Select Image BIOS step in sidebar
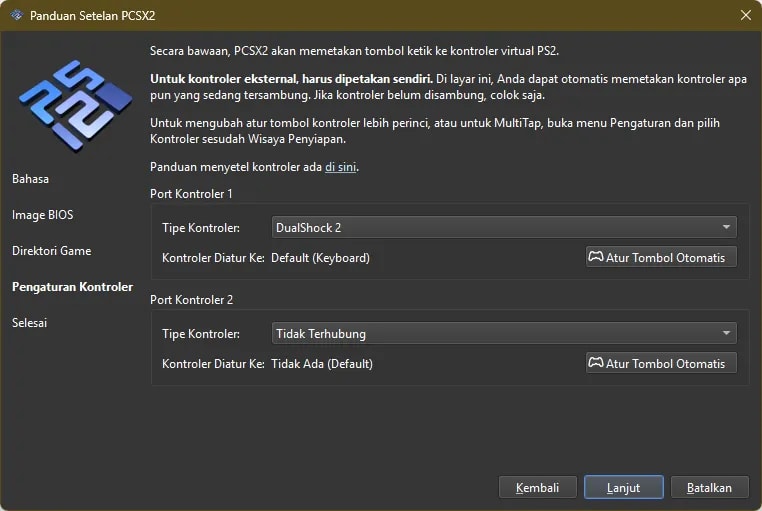Screen dimensions: 762x511 43,215
